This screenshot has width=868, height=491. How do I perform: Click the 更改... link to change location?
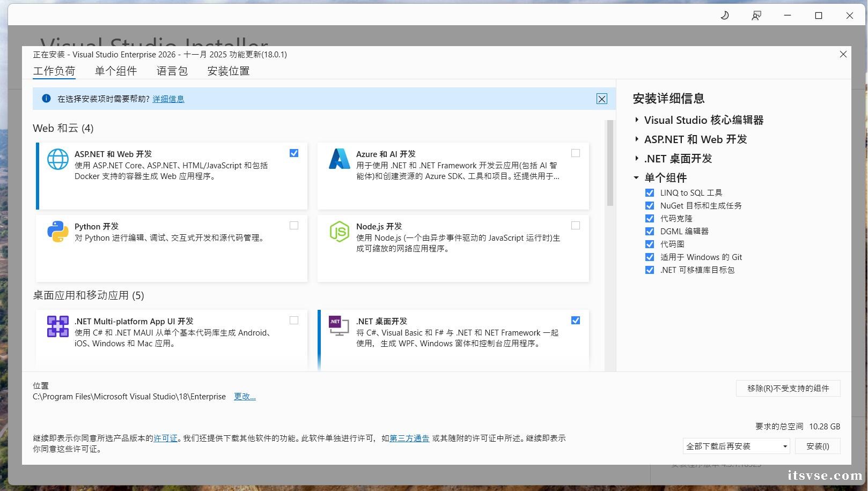[245, 396]
